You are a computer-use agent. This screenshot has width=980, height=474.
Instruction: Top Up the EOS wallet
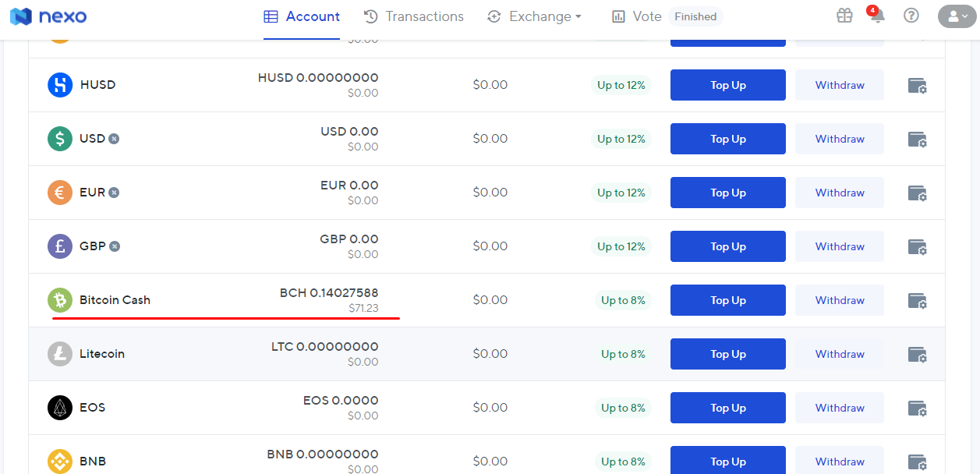click(728, 408)
